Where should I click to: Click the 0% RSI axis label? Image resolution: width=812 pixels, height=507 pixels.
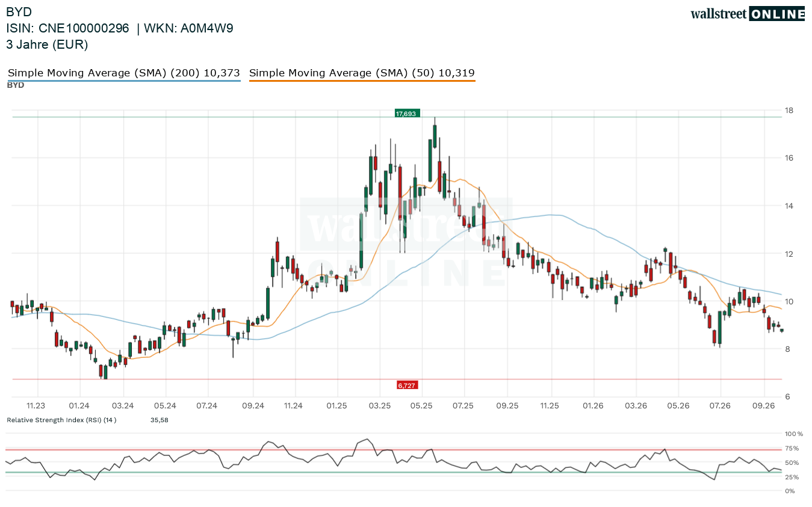tap(790, 491)
